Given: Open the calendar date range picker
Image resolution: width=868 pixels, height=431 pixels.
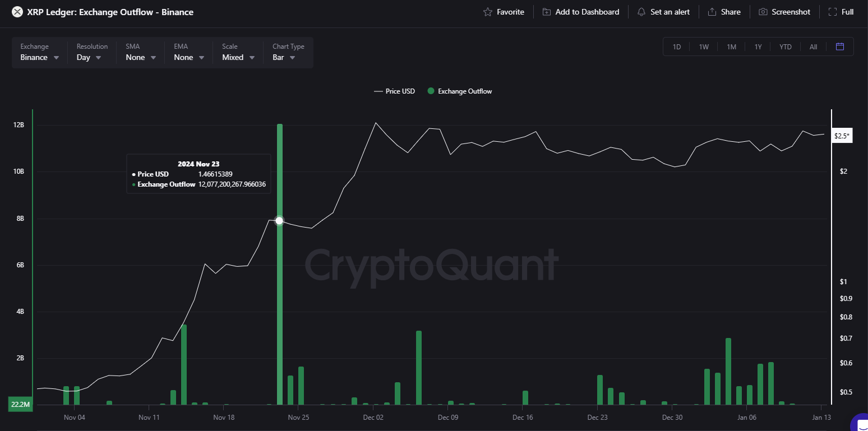Looking at the screenshot, I should [839, 47].
